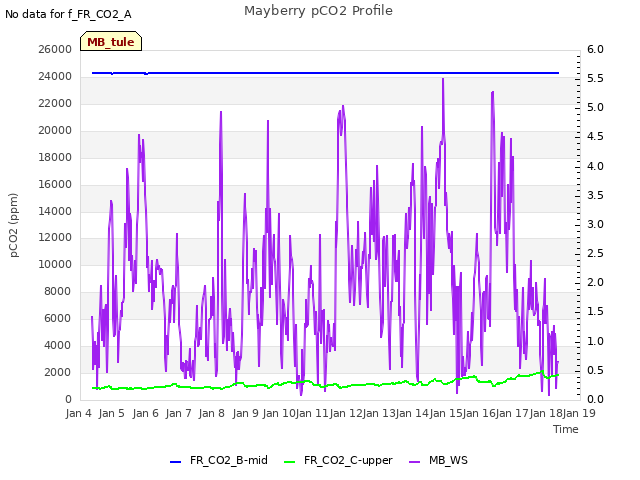The width and height of the screenshot is (640, 480).
Task: Click the Time x-axis label
Action: [566, 429]
